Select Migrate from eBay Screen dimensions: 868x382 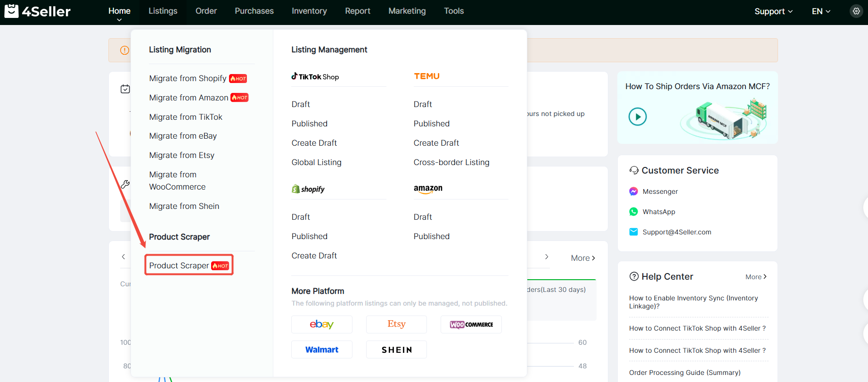point(183,136)
